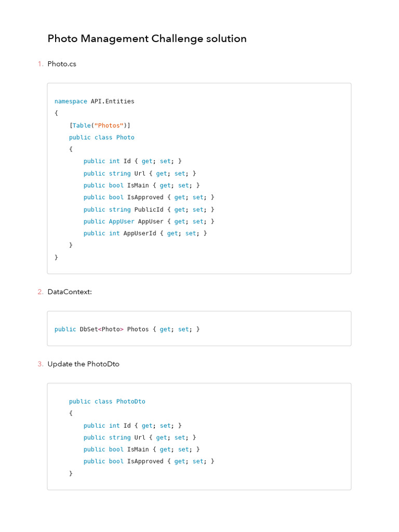Screen dimensions: 399x532
Task: Click the Table "Photos" attribute line
Action: [x=100, y=125]
